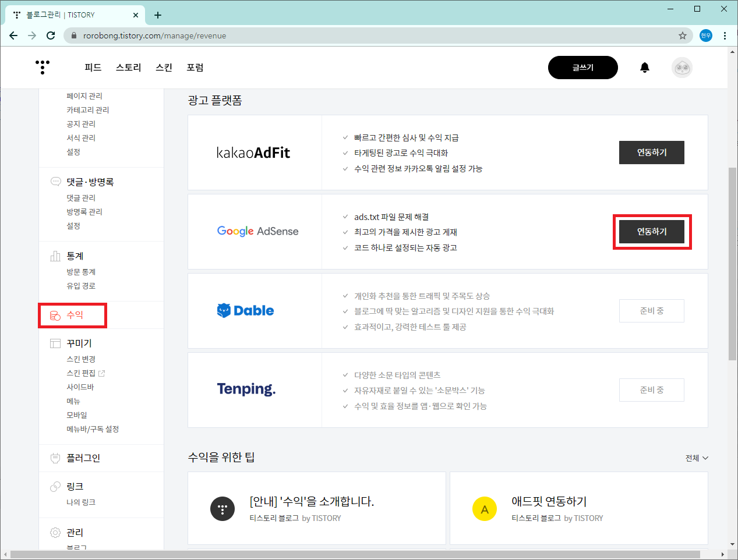Open 방문 통계

click(81, 272)
